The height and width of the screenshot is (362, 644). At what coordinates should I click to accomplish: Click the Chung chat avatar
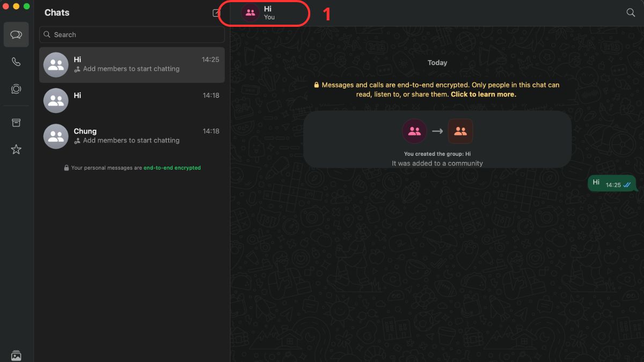pyautogui.click(x=56, y=136)
